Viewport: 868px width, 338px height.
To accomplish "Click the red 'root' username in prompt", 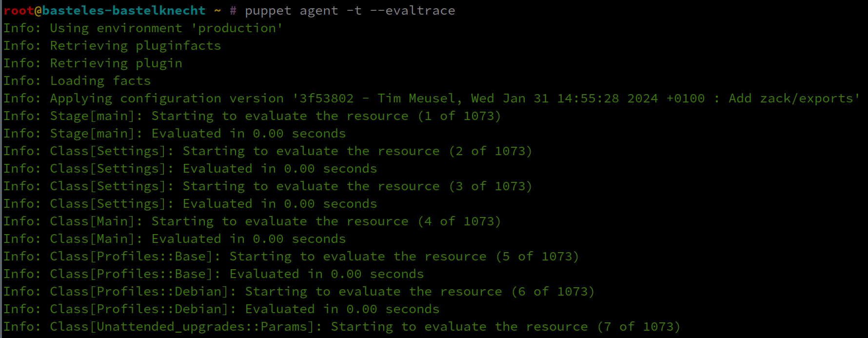I will coord(19,11).
